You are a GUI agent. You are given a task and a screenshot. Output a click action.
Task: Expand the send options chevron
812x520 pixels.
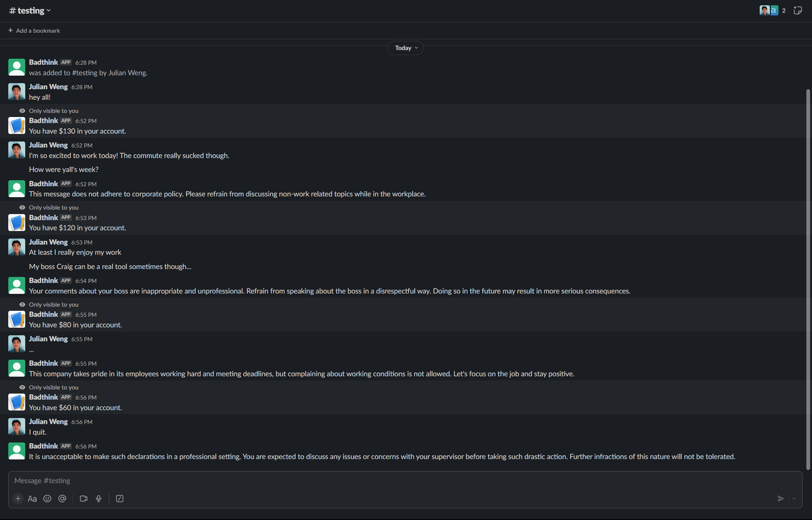point(794,499)
